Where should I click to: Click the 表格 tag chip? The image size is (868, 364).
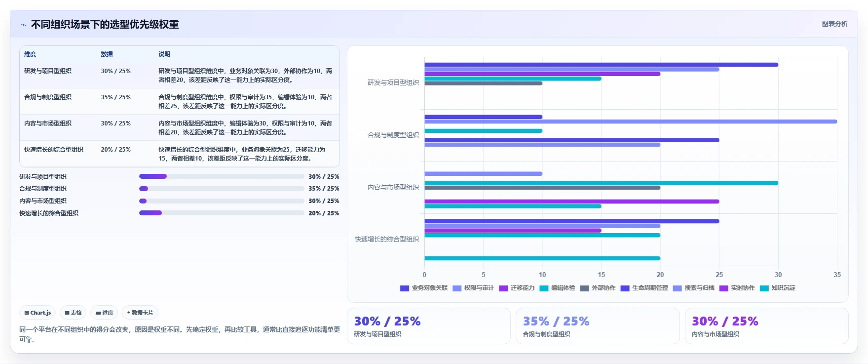point(73,313)
